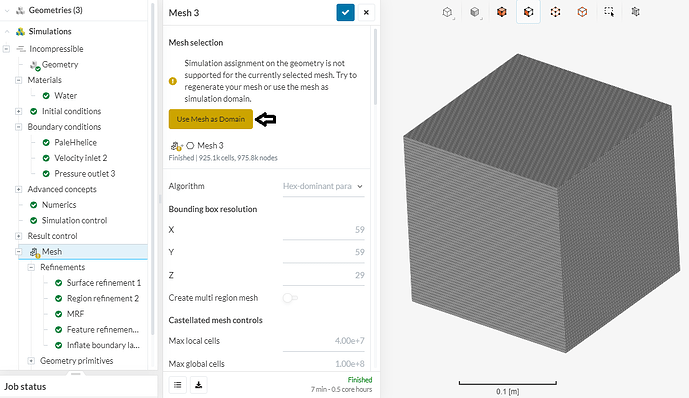The height and width of the screenshot is (398, 689).
Task: Close the Mesh 3 panel
Action: [366, 12]
